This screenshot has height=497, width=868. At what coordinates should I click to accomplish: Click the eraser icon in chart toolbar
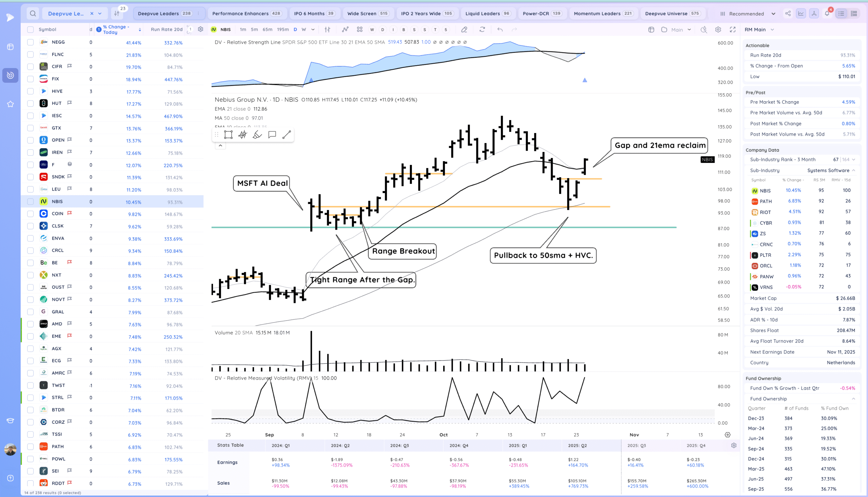[464, 30]
